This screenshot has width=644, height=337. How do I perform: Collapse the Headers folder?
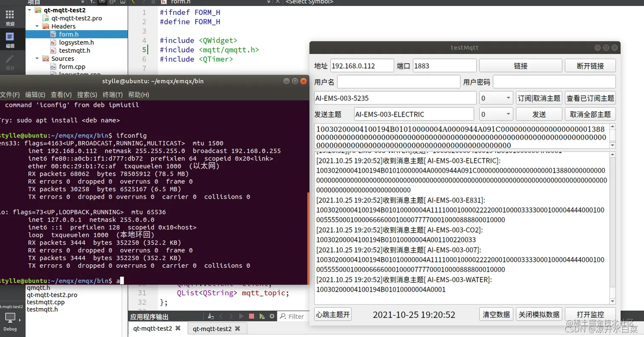(x=37, y=26)
